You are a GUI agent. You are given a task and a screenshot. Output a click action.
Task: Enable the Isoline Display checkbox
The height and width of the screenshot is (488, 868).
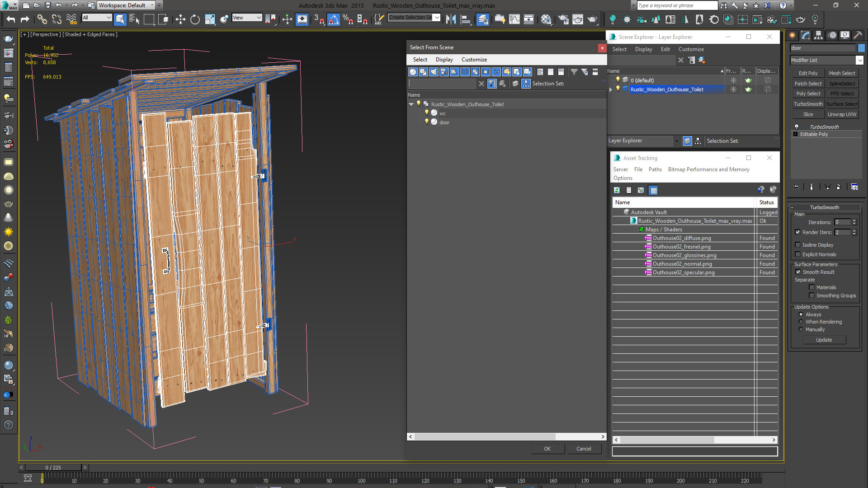coord(798,245)
